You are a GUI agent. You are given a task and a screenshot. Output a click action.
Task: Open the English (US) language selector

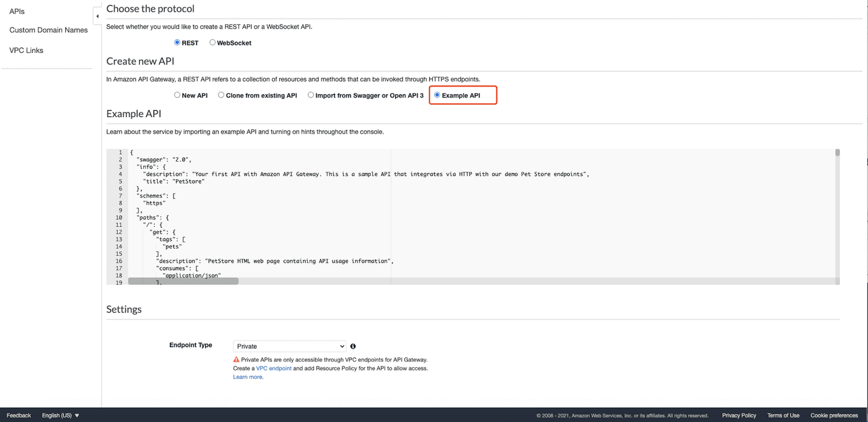click(x=60, y=415)
